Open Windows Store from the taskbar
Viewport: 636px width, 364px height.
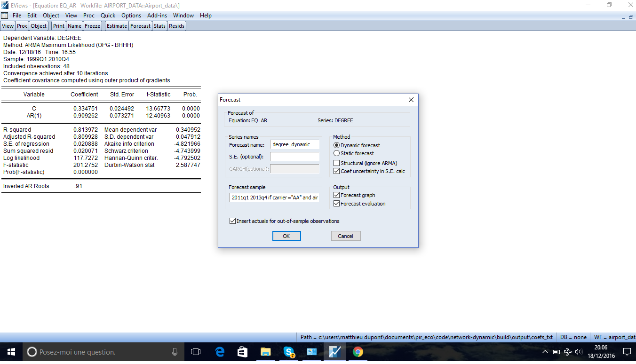click(x=243, y=352)
